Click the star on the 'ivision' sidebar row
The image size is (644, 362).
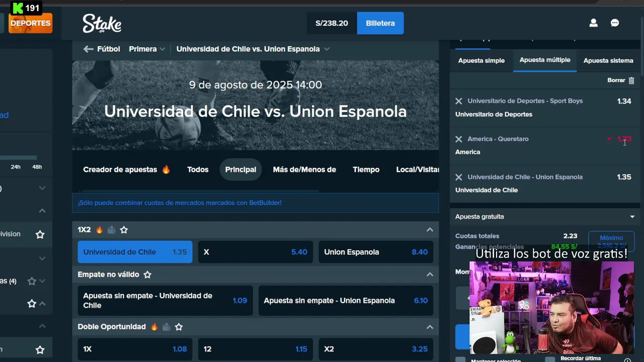(40, 234)
